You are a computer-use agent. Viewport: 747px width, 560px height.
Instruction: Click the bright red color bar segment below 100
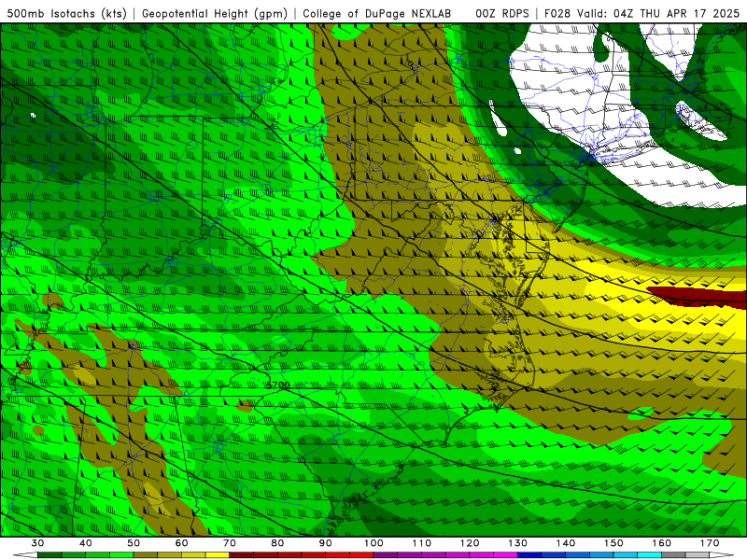tap(361, 555)
